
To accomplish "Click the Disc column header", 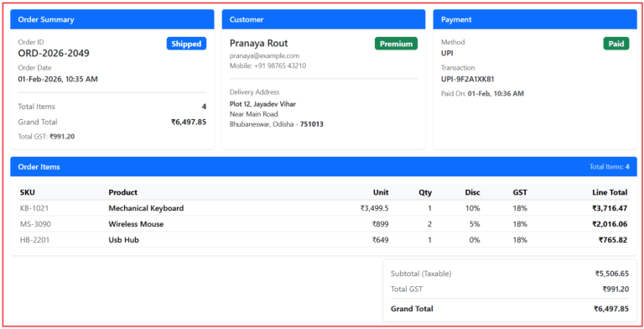I will (x=472, y=192).
